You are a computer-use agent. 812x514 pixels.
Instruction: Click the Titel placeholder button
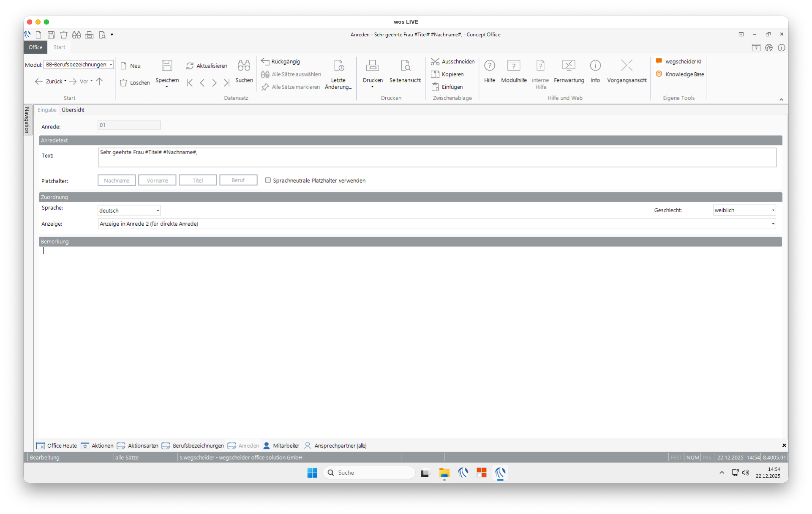pos(198,180)
